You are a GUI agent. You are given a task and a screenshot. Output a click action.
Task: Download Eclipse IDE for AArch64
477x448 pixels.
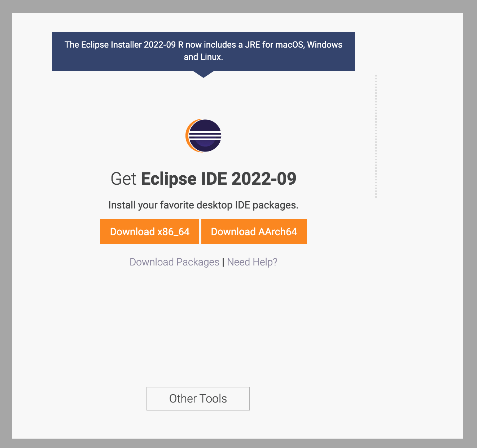(254, 232)
